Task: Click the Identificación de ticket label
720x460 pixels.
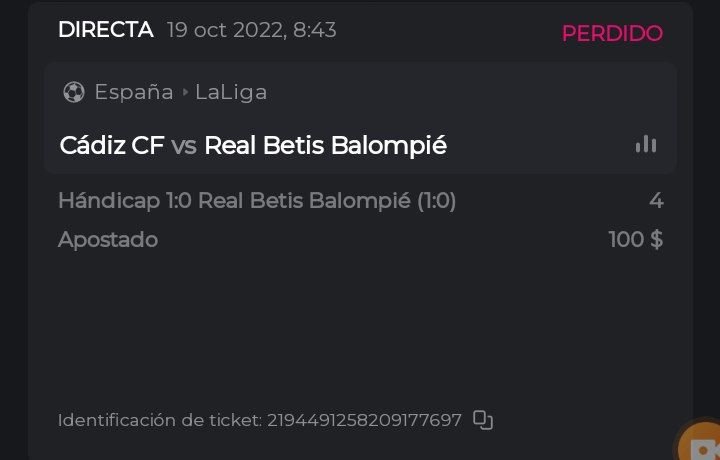Action: [x=160, y=420]
